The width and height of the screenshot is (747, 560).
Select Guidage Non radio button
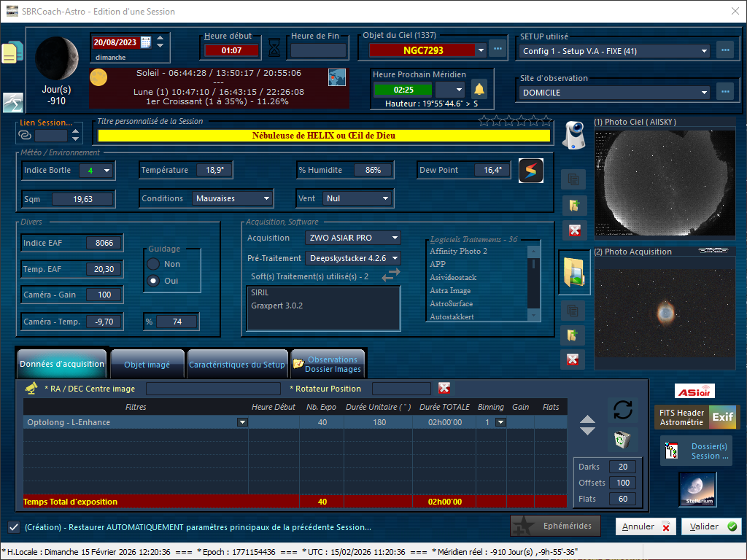153,264
